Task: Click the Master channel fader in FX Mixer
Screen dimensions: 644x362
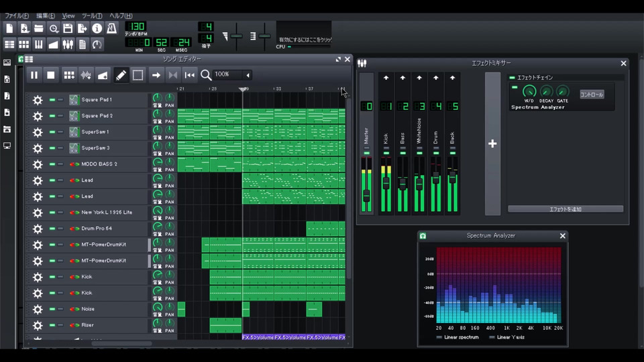Action: 366,195
